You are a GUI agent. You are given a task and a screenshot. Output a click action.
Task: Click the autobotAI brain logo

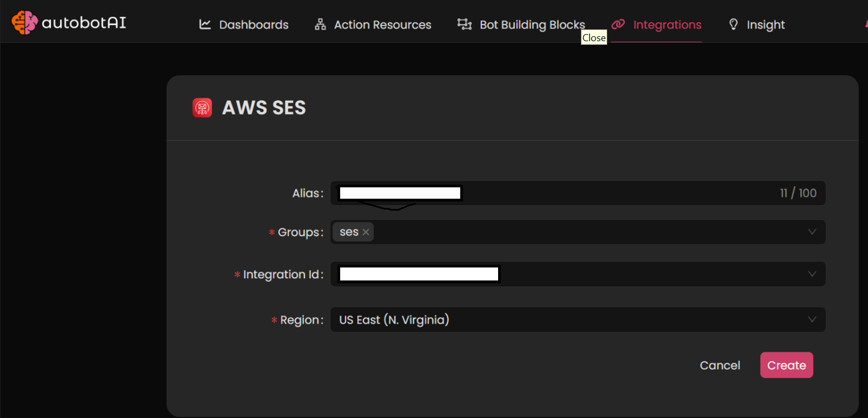tap(24, 22)
